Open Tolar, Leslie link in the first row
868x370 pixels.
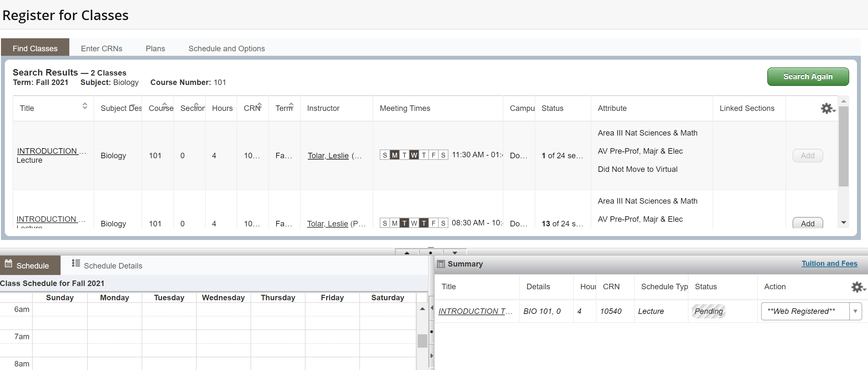coord(328,155)
